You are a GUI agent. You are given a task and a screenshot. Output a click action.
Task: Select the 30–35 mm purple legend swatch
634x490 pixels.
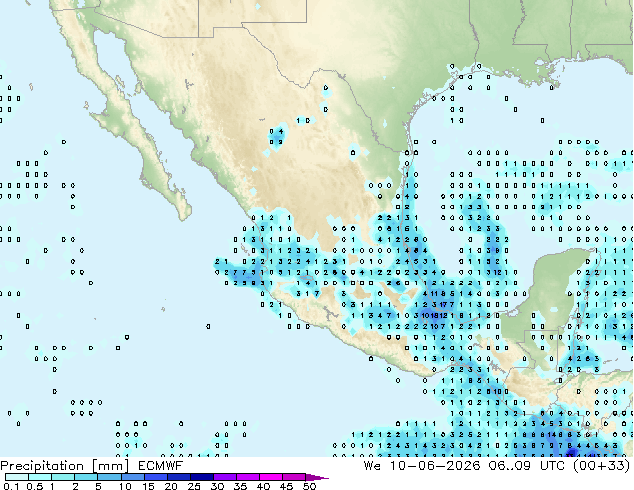click(225, 477)
